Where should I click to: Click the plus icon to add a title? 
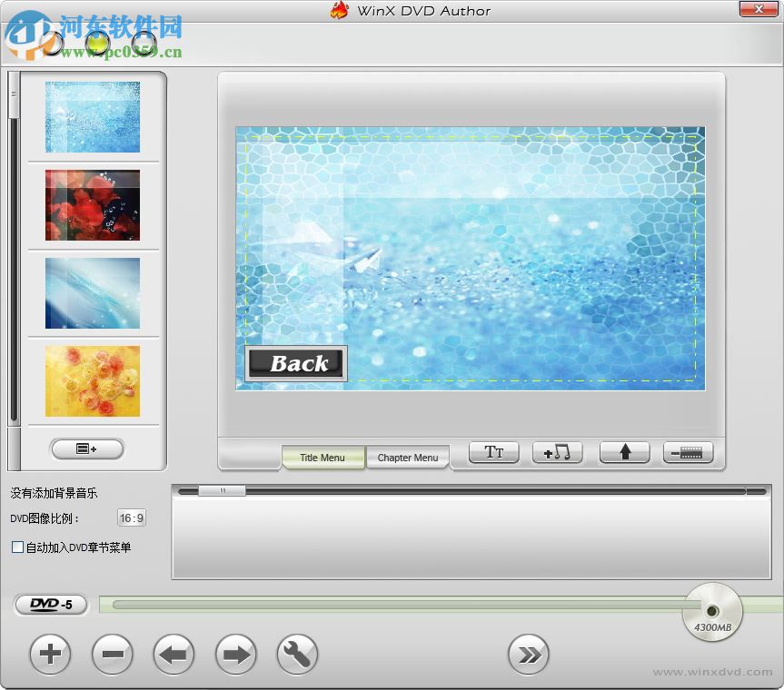click(50, 654)
